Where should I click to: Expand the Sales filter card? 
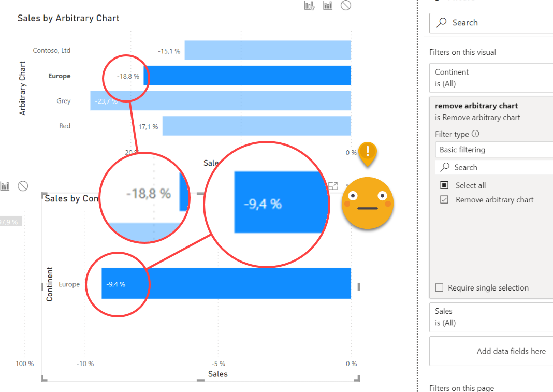492,317
